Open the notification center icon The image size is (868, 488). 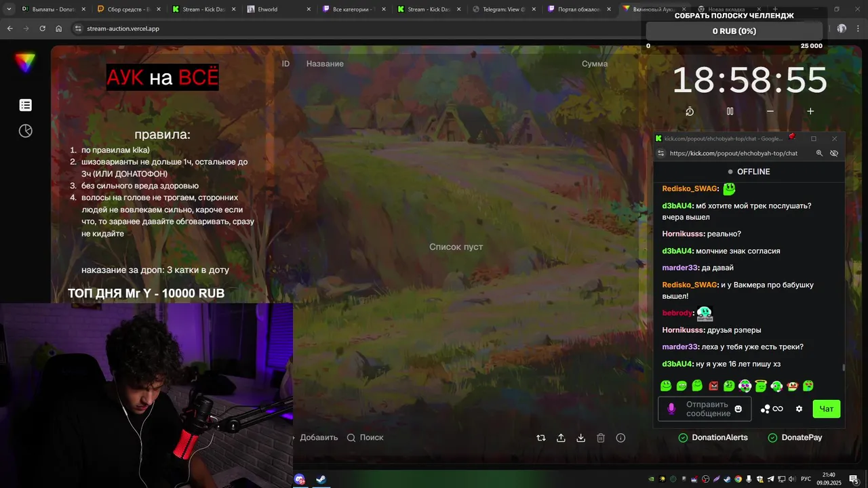(x=854, y=479)
